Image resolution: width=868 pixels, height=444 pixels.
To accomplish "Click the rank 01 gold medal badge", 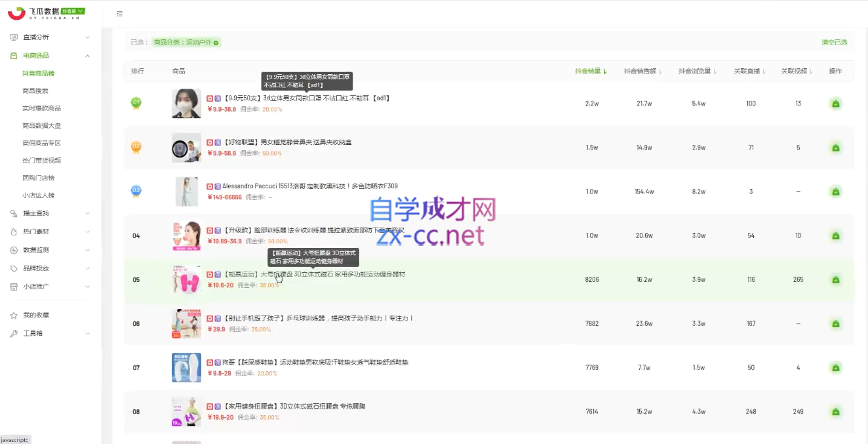I will 136,103.
